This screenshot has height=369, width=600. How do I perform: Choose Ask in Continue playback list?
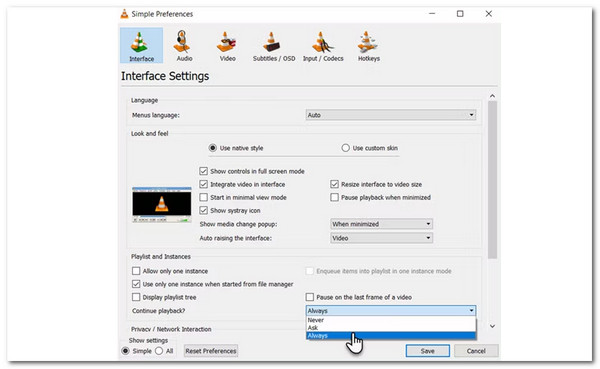click(x=391, y=328)
